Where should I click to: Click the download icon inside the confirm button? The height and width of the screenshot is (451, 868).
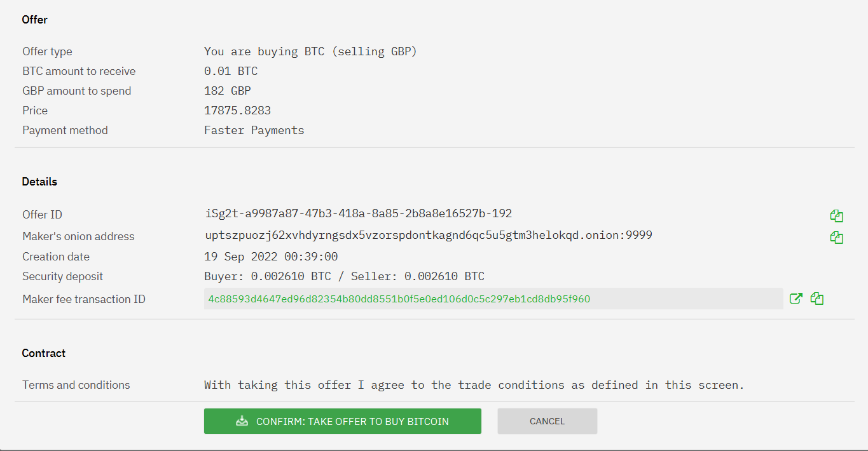pyautogui.click(x=242, y=421)
